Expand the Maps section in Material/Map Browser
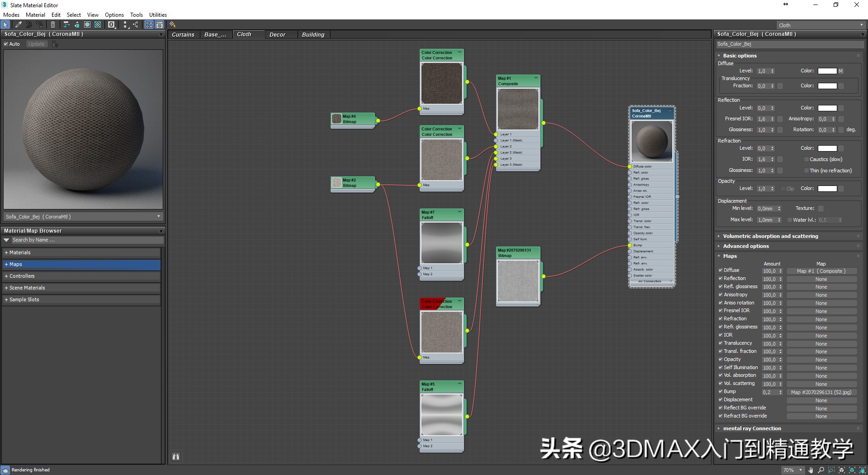Viewport: 868px width, 475px height. click(x=14, y=264)
